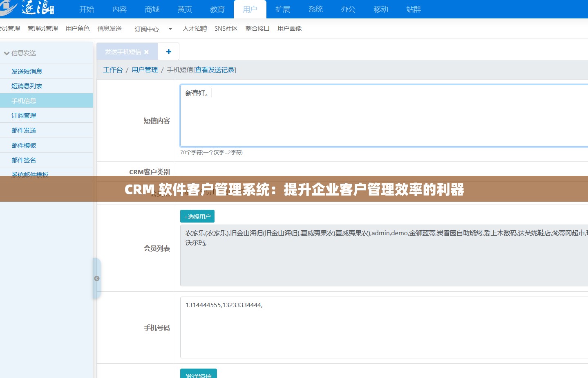The image size is (588, 378).
Task: Select 手机信息 in the sidebar
Action: (x=24, y=100)
